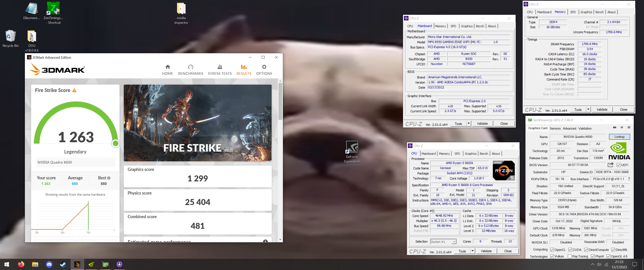Refresh GPU-Z readings with the refresh icon
The width and height of the screenshot is (644, 270).
[622, 127]
